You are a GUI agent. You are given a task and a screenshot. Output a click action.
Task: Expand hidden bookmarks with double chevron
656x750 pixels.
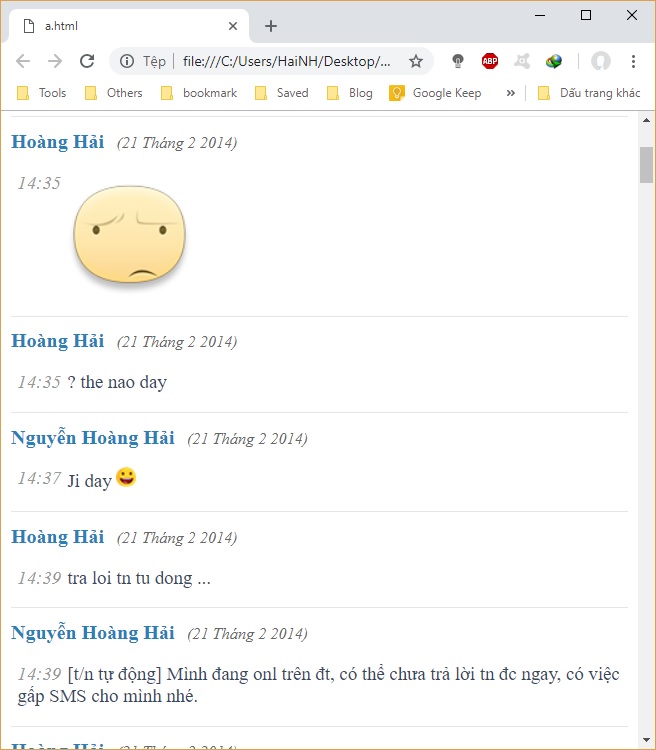(511, 93)
